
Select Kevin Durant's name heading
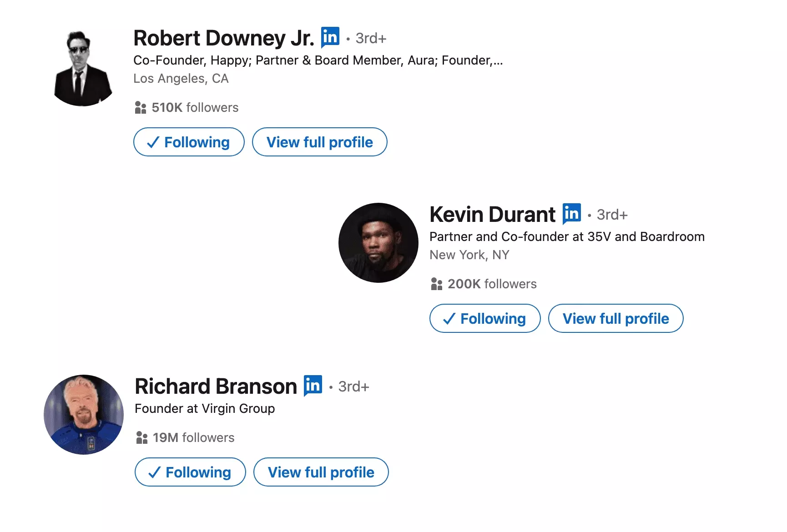492,214
